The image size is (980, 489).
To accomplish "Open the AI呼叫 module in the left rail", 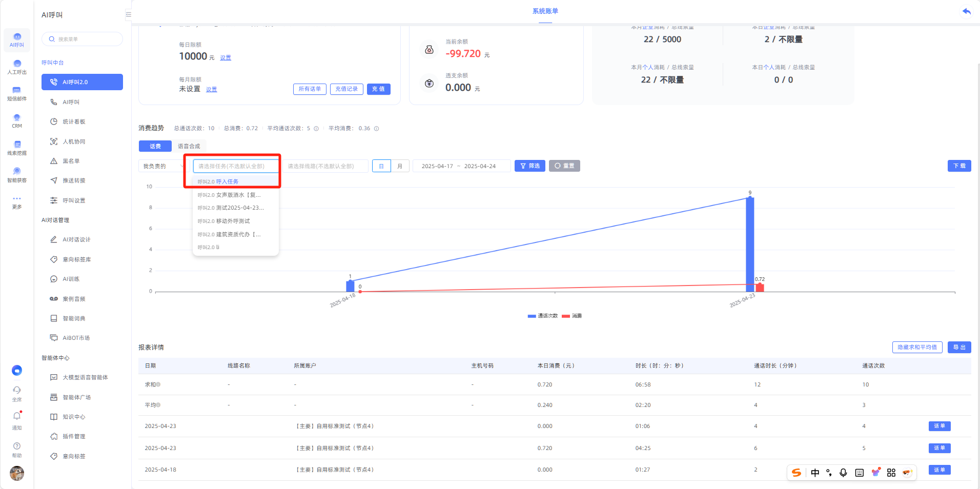I will (17, 40).
